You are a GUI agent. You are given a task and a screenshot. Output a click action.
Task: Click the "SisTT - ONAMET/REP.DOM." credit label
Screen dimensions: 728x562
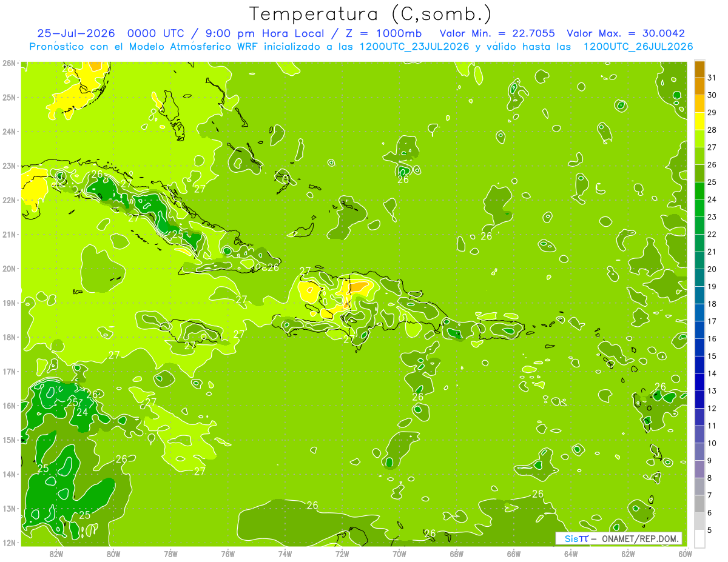(x=619, y=538)
